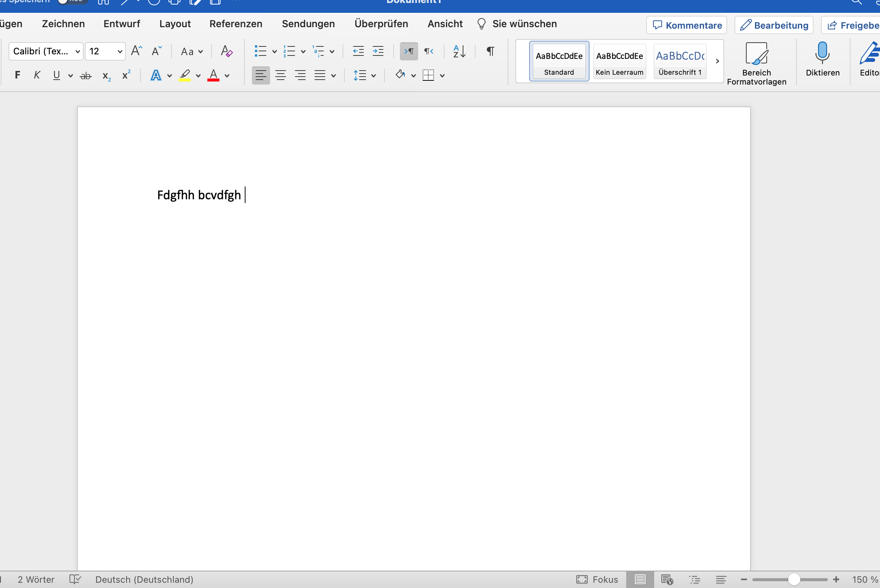Apply strikethrough to text
This screenshot has width=880, height=588.
[x=86, y=76]
